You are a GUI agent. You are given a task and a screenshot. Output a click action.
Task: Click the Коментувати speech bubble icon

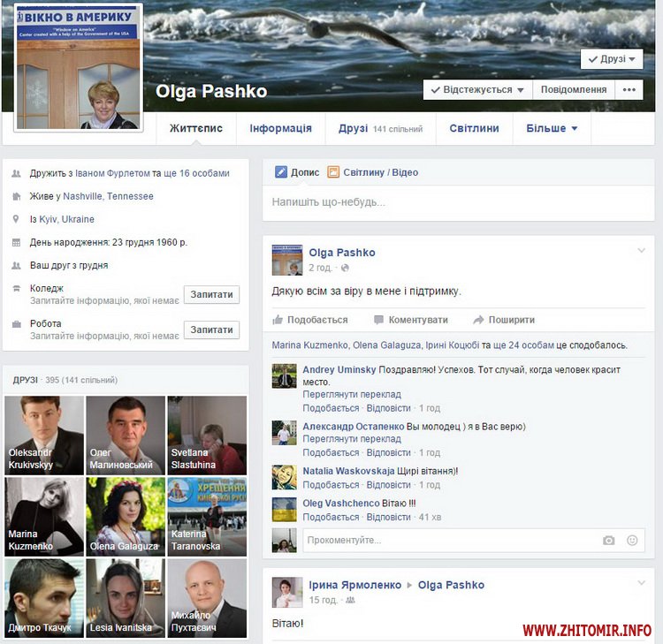[x=378, y=320]
